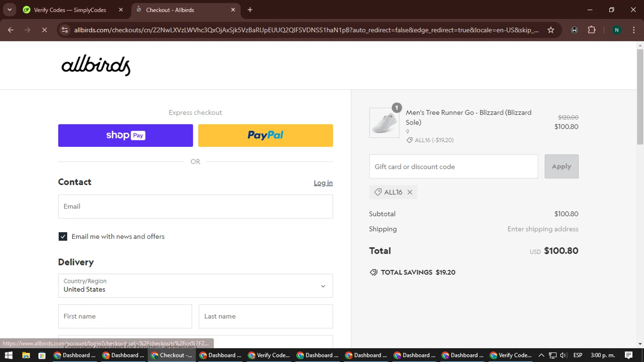Screen dimensions: 644x362
Task: Click the ALL16 discount tag icon
Action: (378, 192)
